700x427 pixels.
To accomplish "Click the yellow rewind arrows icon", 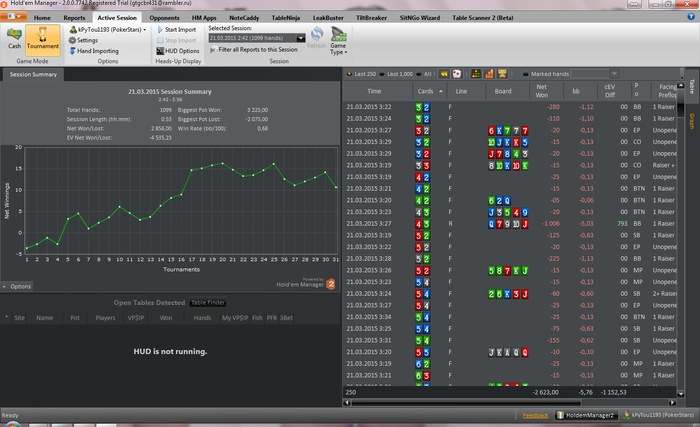I will click(x=444, y=73).
